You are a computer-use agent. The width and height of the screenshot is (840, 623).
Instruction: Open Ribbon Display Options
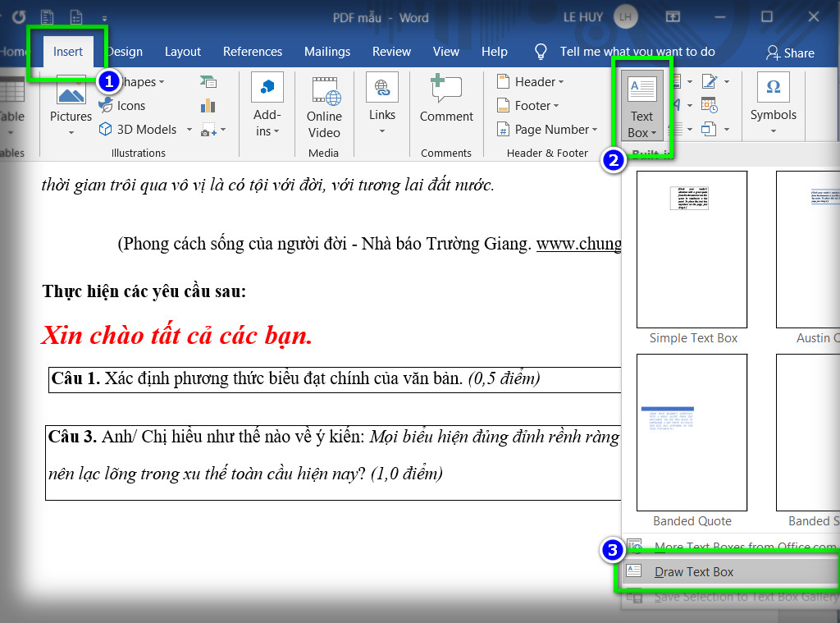673,17
